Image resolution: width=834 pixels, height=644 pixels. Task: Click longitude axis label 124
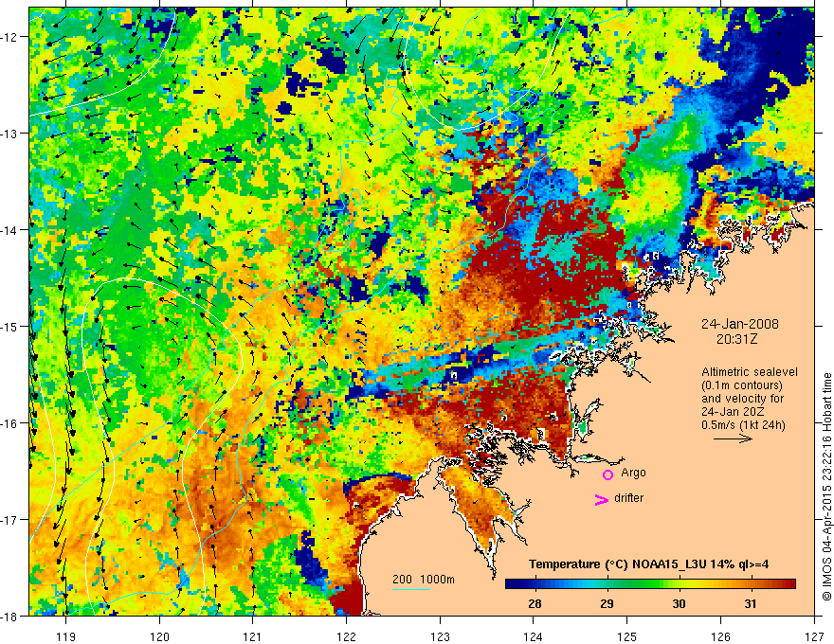click(534, 636)
